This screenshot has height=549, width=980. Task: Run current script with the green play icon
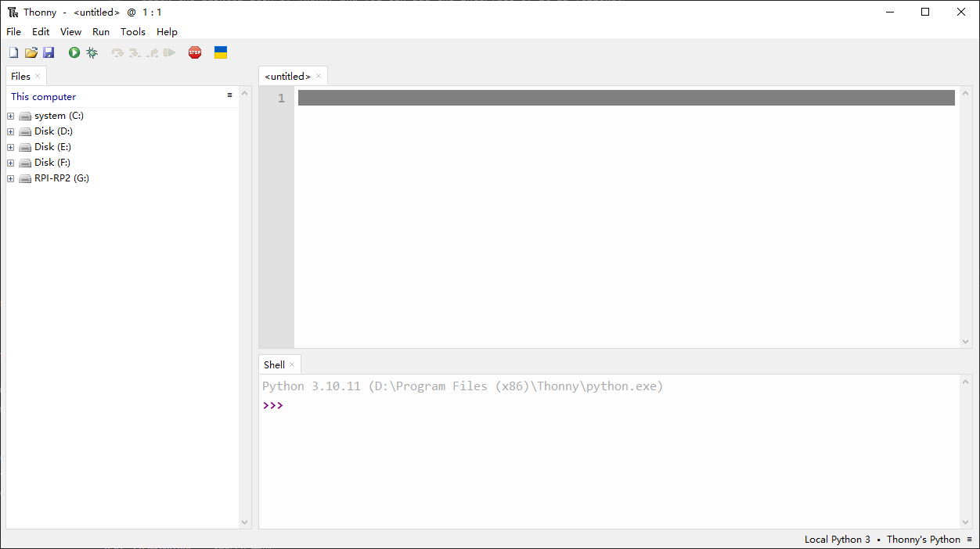(x=74, y=52)
